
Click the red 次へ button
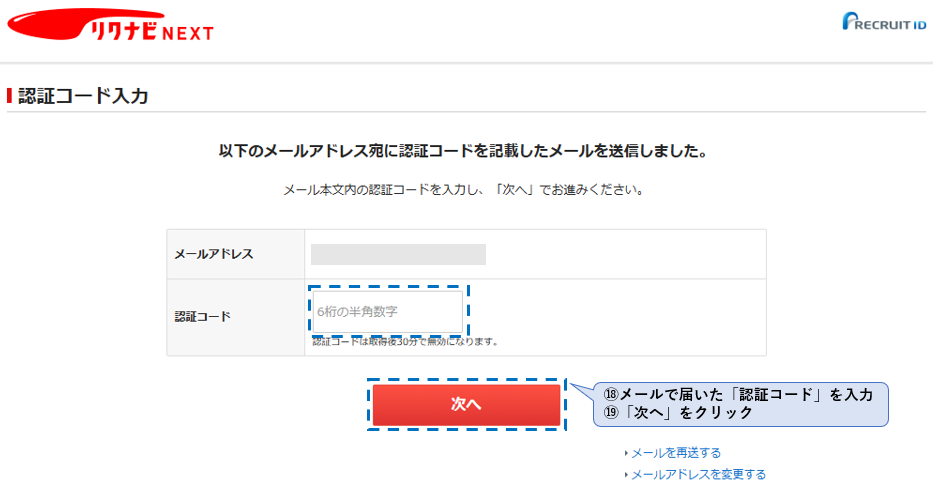click(466, 405)
